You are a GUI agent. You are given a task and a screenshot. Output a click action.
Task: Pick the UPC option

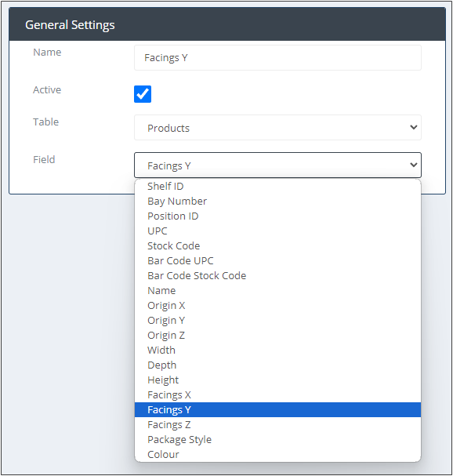pos(277,231)
